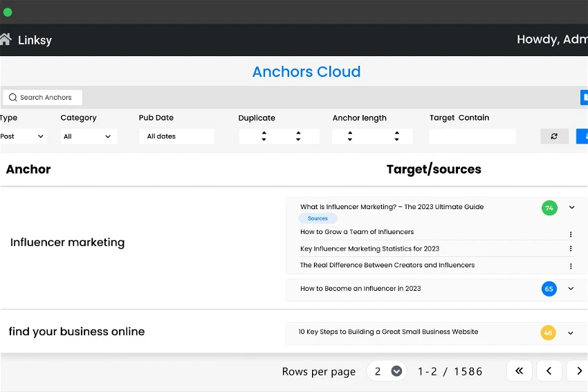Go to the previous page arrow
This screenshot has height=392, width=588.
click(549, 371)
